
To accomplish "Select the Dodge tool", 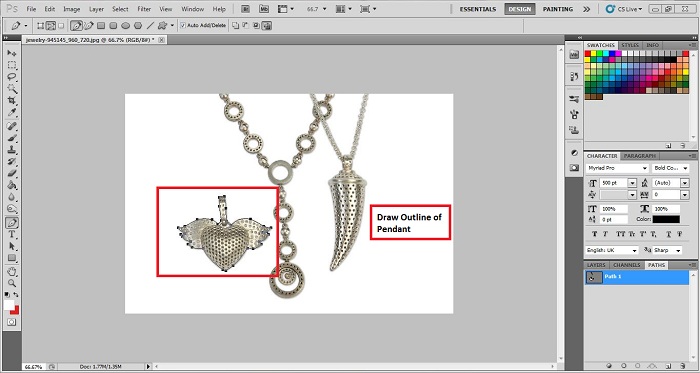I will [x=12, y=209].
